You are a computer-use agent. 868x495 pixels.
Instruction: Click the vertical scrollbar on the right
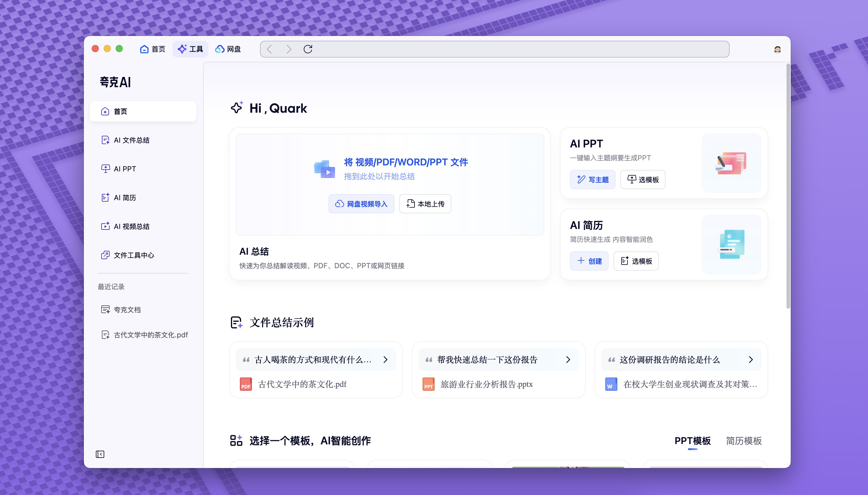click(x=788, y=187)
